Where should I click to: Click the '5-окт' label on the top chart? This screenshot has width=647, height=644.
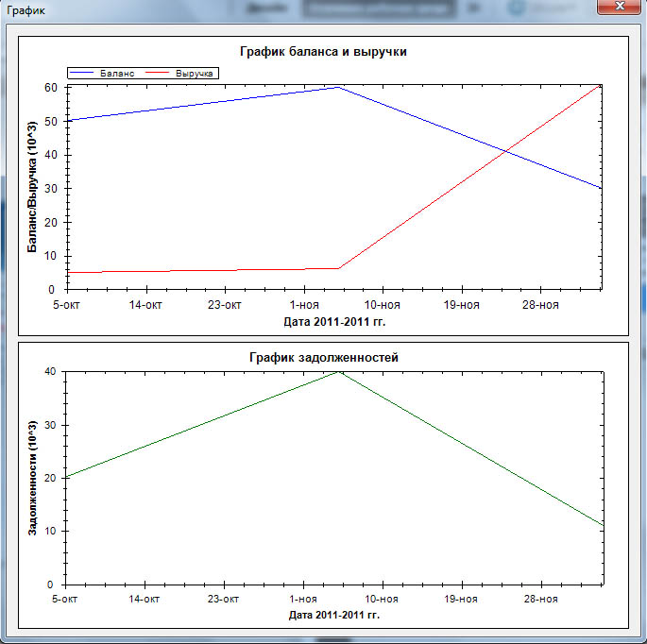66,305
